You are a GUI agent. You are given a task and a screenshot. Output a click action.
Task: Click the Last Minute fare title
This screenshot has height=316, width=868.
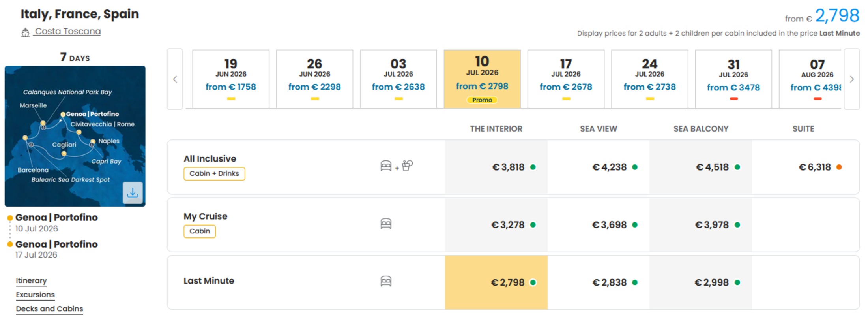tap(209, 281)
